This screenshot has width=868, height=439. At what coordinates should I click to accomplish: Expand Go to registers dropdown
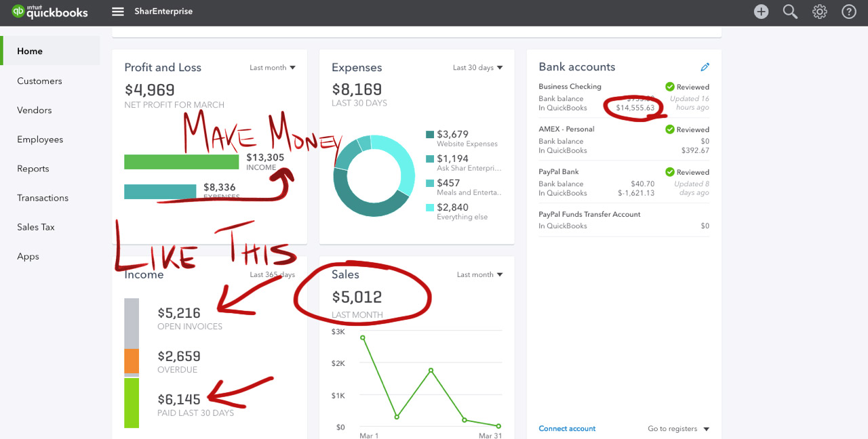(x=678, y=429)
